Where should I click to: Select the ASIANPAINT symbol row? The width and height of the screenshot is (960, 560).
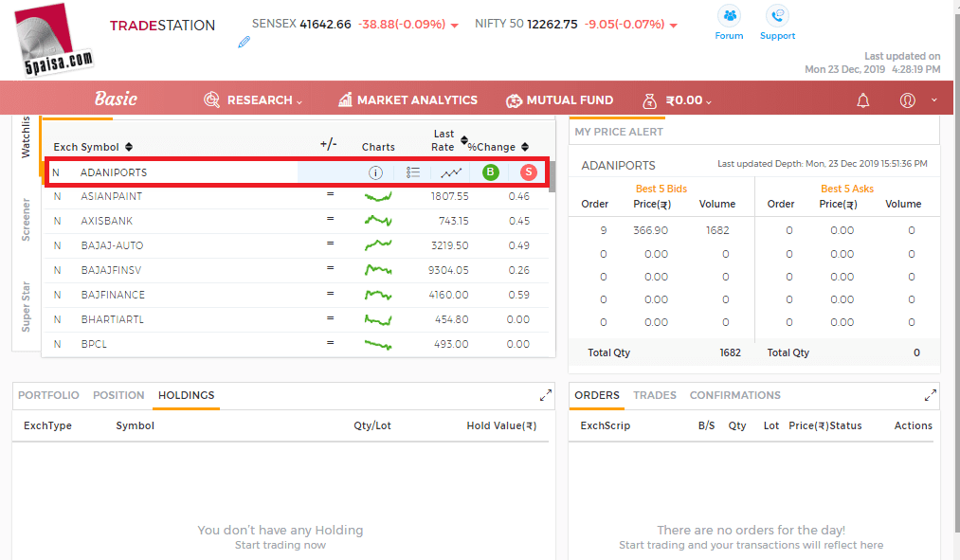point(297,196)
